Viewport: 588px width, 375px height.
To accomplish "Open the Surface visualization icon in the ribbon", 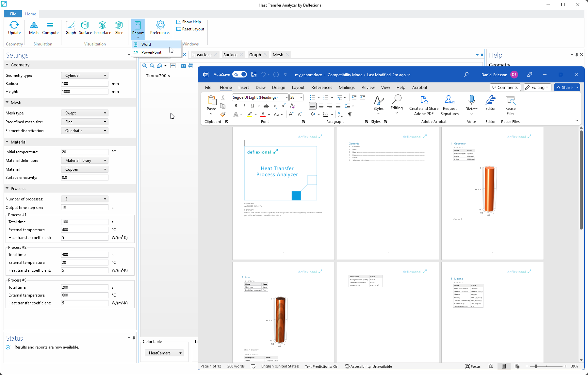I will coord(85,28).
